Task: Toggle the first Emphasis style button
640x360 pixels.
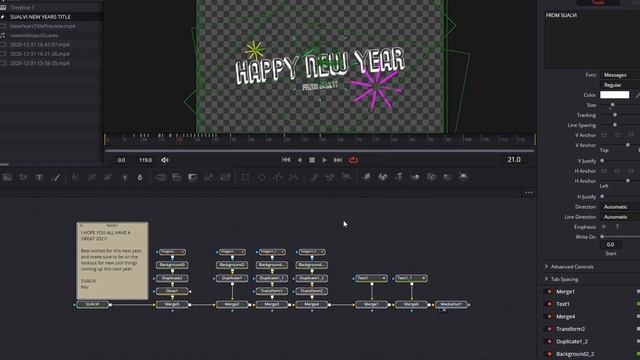Action: (604, 227)
